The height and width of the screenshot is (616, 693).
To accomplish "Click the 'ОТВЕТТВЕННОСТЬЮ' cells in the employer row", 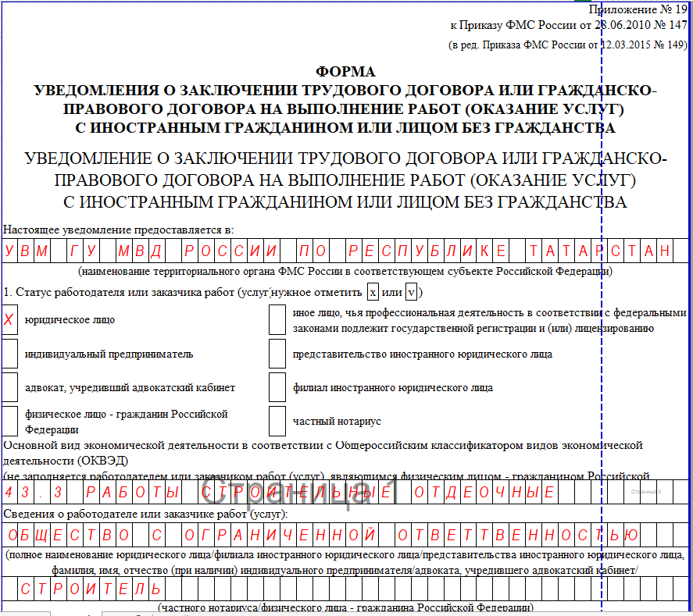I will [518, 535].
